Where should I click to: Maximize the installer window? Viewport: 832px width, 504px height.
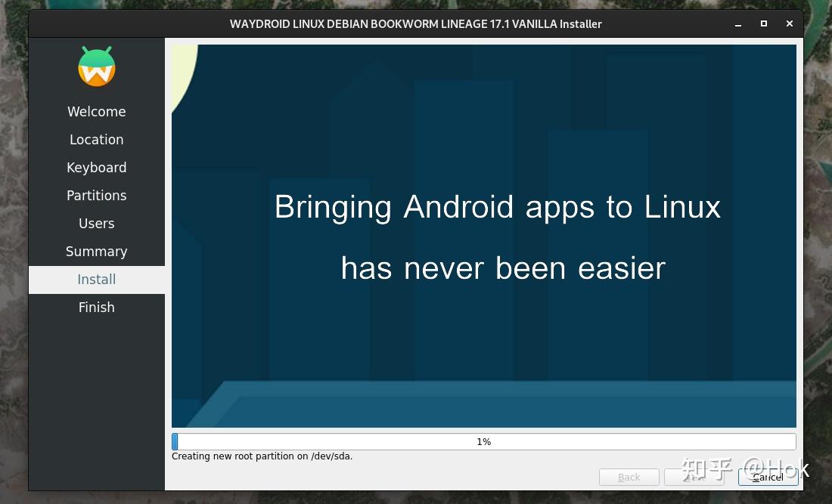coord(763,23)
